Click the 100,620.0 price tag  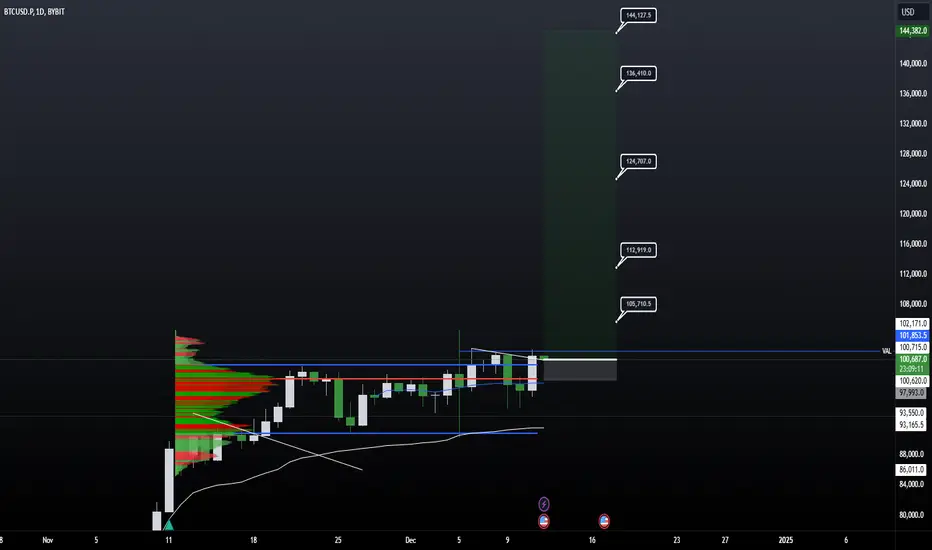coord(912,381)
